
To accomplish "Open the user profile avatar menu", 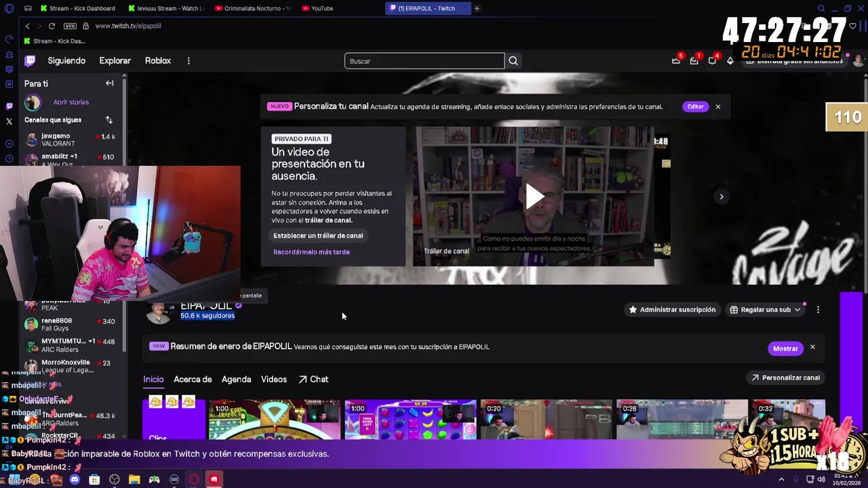I will coord(859,60).
